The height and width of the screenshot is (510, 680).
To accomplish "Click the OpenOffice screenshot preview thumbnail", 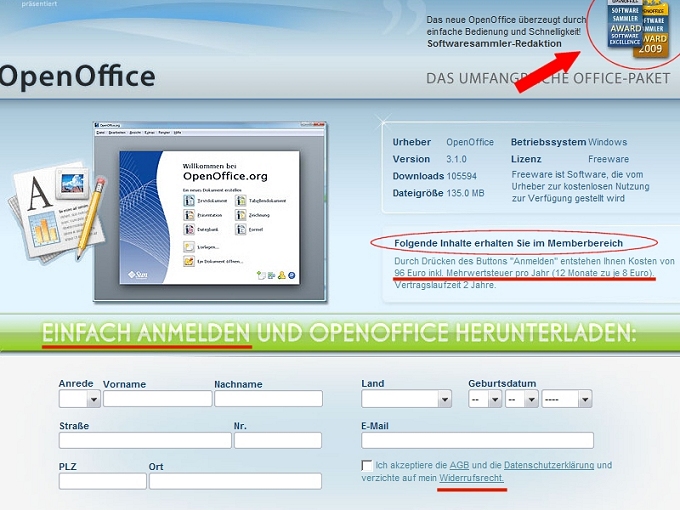I will [210, 212].
